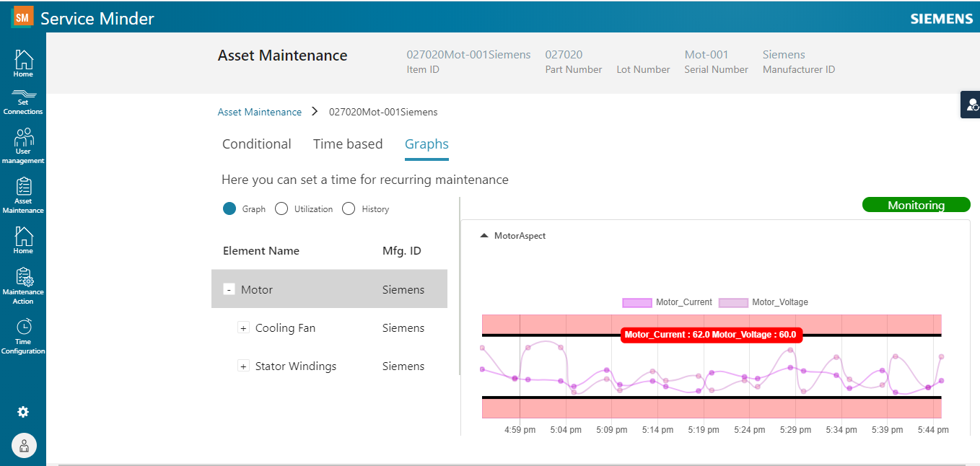Click the Siemens cell in the Cooling Fan row
The height and width of the screenshot is (466, 980).
403,327
